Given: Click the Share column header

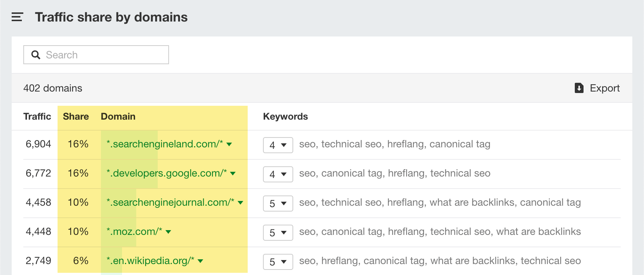Looking at the screenshot, I should [75, 116].
